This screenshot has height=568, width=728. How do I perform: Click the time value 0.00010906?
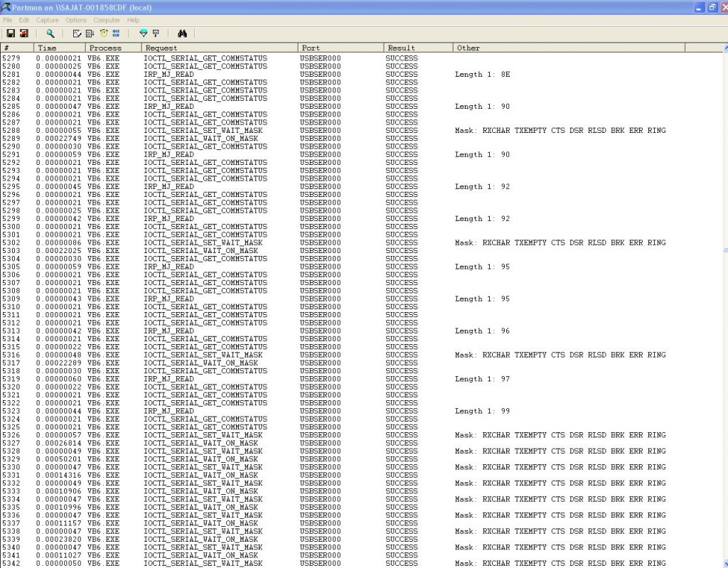[58, 491]
